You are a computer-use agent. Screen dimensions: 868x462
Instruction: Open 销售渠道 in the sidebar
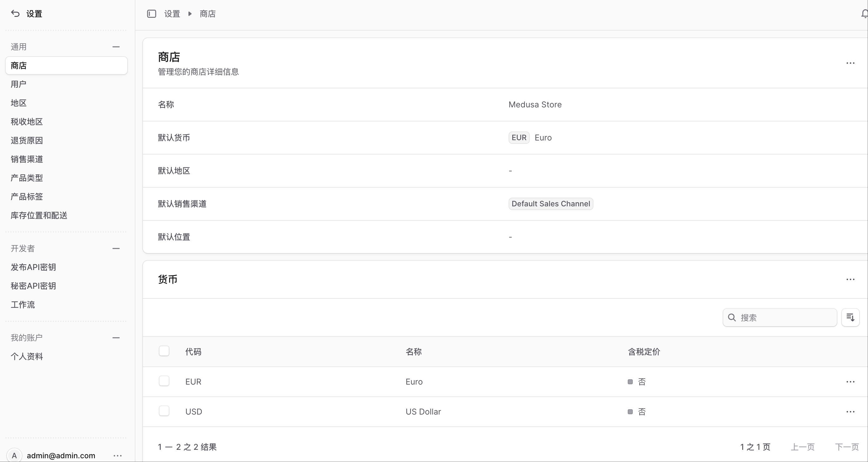coord(66,159)
